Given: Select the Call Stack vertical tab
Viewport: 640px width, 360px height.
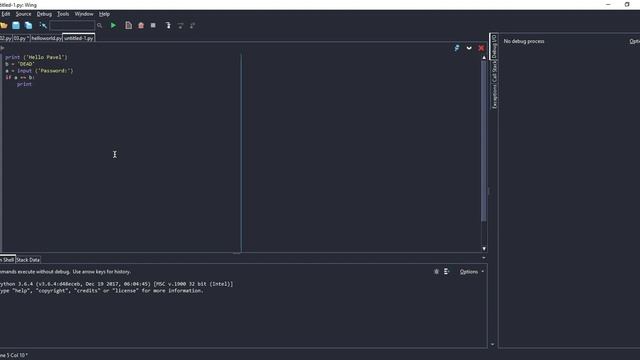Looking at the screenshot, I should [494, 72].
